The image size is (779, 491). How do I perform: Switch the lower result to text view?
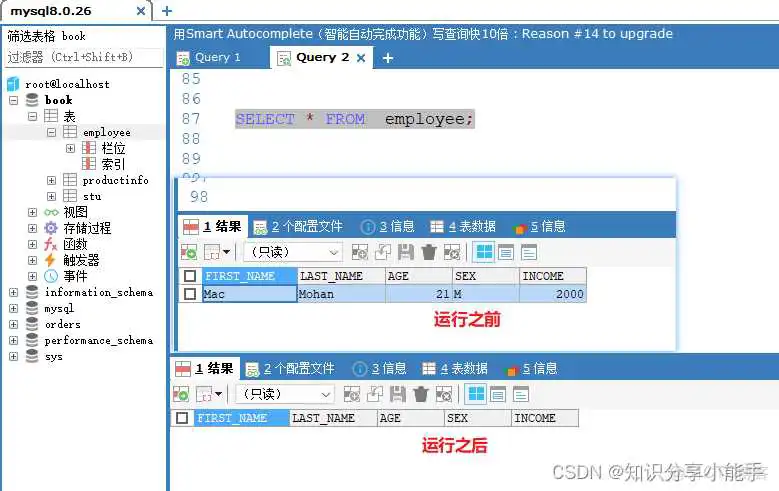521,395
